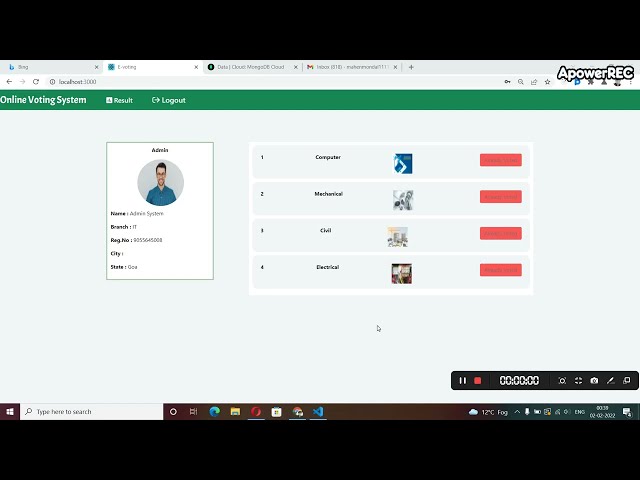
Task: Close the Bing tab
Action: point(96,67)
